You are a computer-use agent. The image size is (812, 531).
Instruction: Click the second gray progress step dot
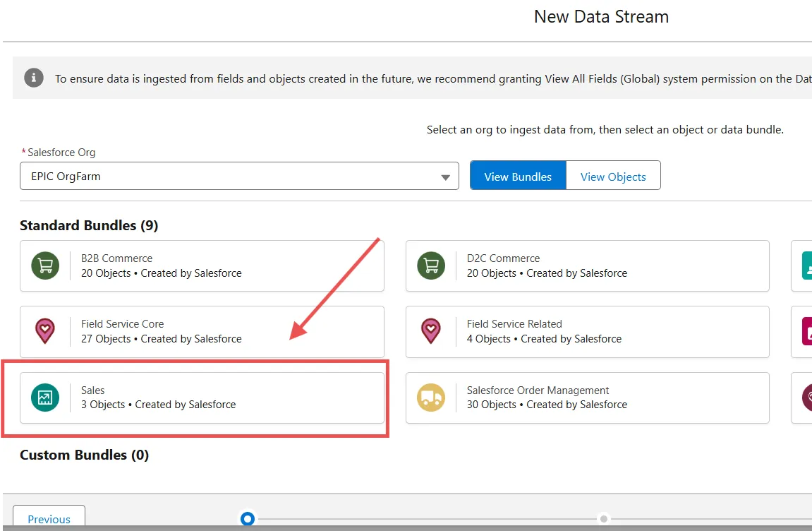604,519
